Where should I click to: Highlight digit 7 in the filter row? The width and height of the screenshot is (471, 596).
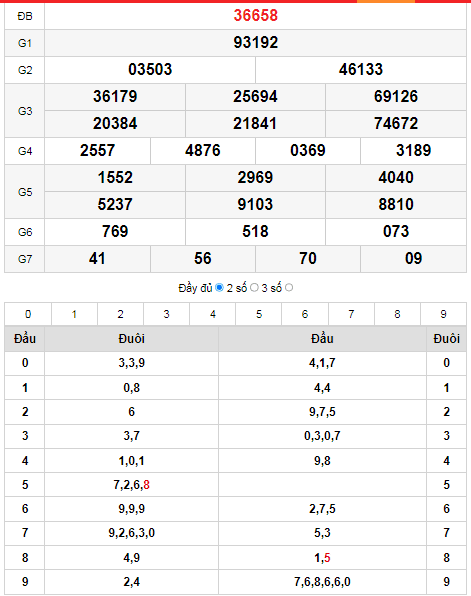[351, 314]
